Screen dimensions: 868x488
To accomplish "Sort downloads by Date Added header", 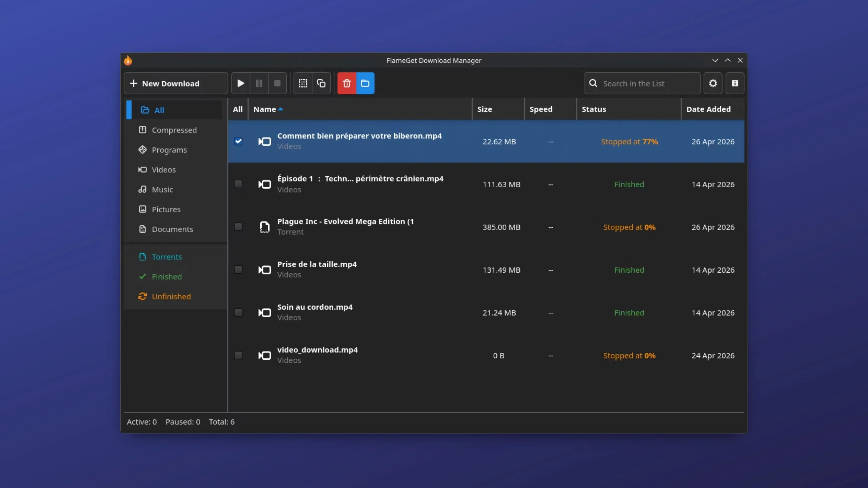I will (x=708, y=109).
